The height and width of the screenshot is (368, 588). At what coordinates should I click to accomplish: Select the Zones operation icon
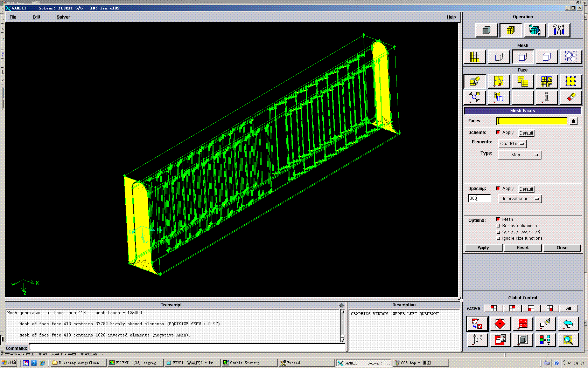[x=534, y=30]
